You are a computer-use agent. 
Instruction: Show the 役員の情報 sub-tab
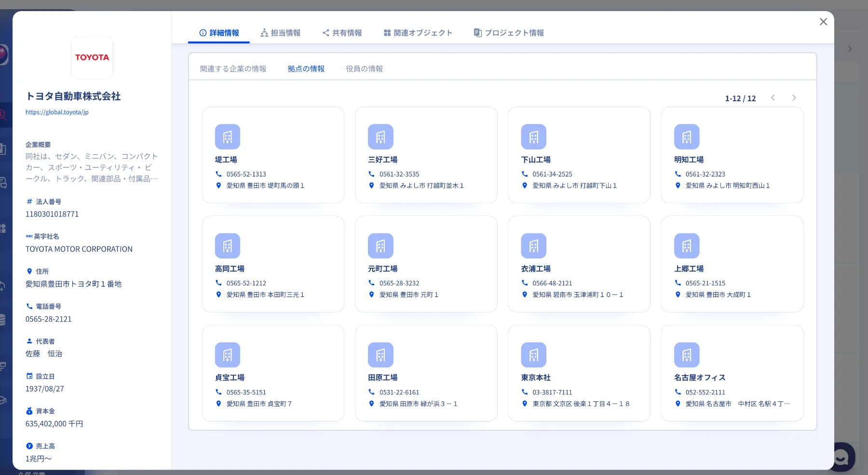pos(364,69)
